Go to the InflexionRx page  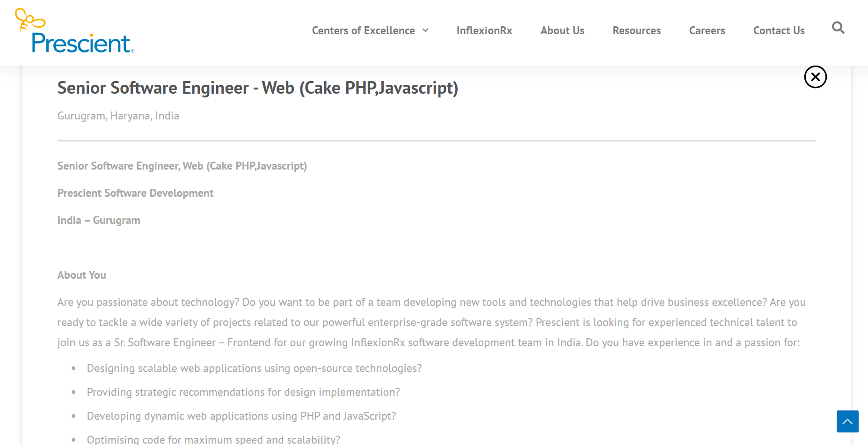(484, 30)
